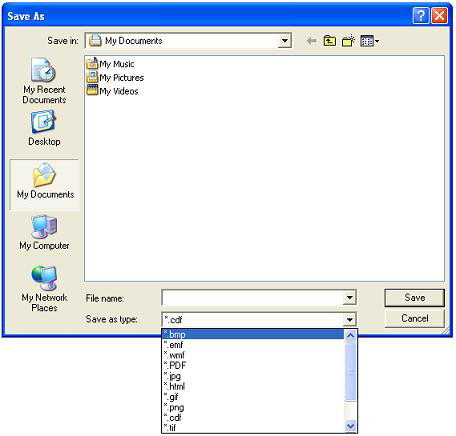Open My Network Places shortcut
This screenshot has width=456, height=436.
(x=44, y=288)
